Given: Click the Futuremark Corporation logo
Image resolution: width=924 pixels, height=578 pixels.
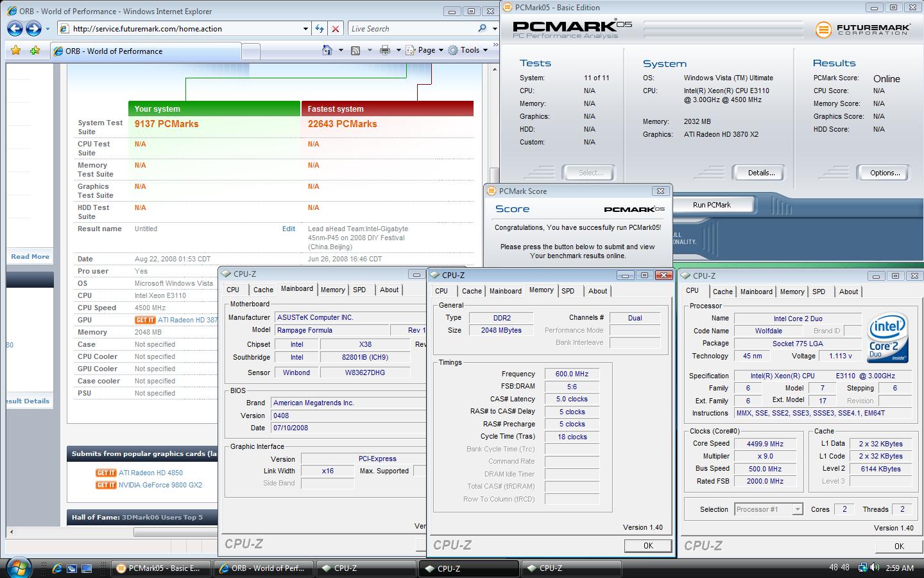Looking at the screenshot, I should (x=863, y=30).
